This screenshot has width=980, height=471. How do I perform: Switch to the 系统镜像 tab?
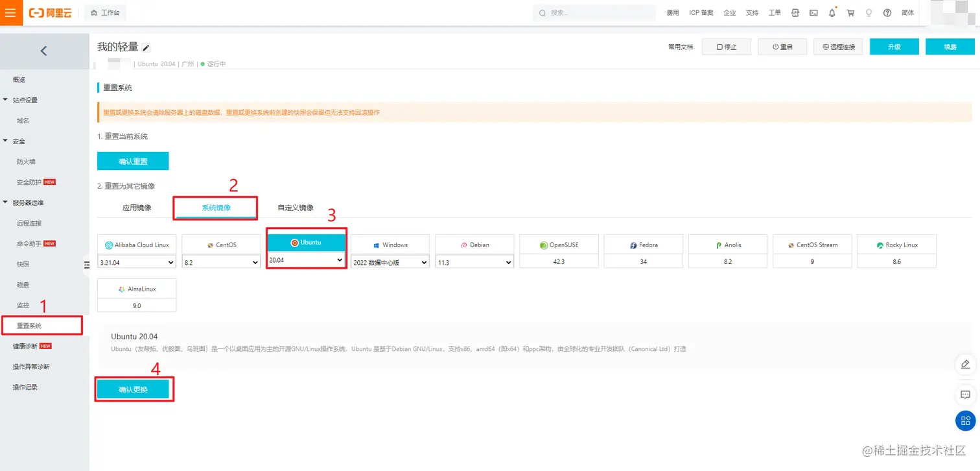point(216,208)
